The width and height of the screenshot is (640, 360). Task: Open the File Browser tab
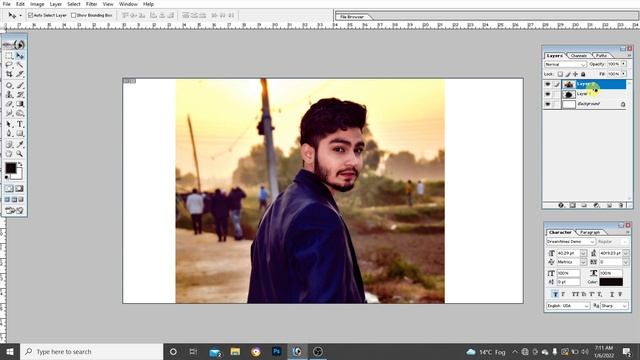click(x=352, y=17)
